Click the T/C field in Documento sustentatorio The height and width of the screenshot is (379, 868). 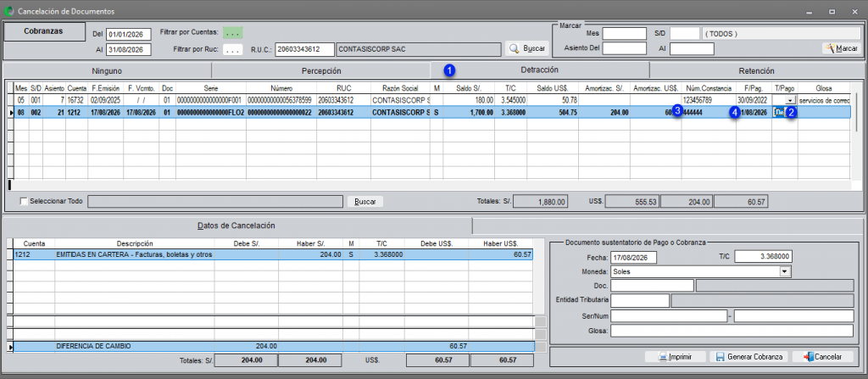coord(763,257)
